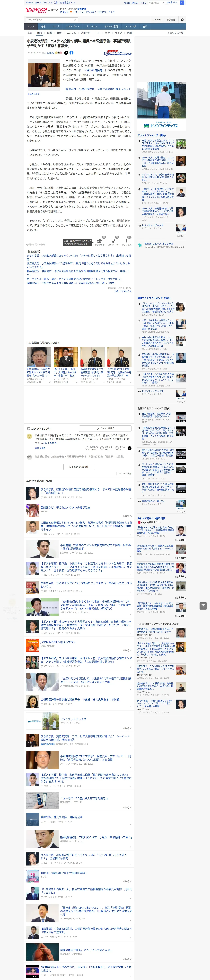
Task: Click the ログイン link
Action: (64, 12)
